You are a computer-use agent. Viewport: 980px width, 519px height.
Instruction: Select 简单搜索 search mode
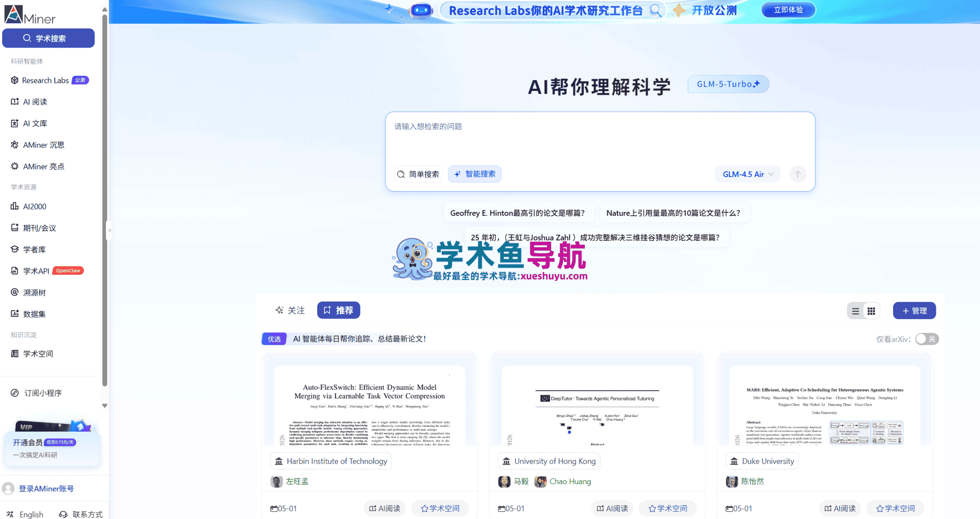click(x=418, y=174)
